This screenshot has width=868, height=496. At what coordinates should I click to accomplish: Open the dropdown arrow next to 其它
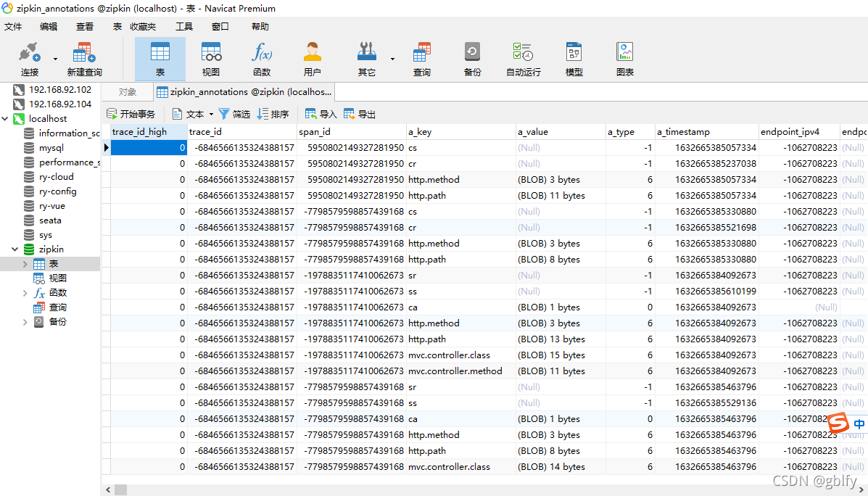coord(392,59)
